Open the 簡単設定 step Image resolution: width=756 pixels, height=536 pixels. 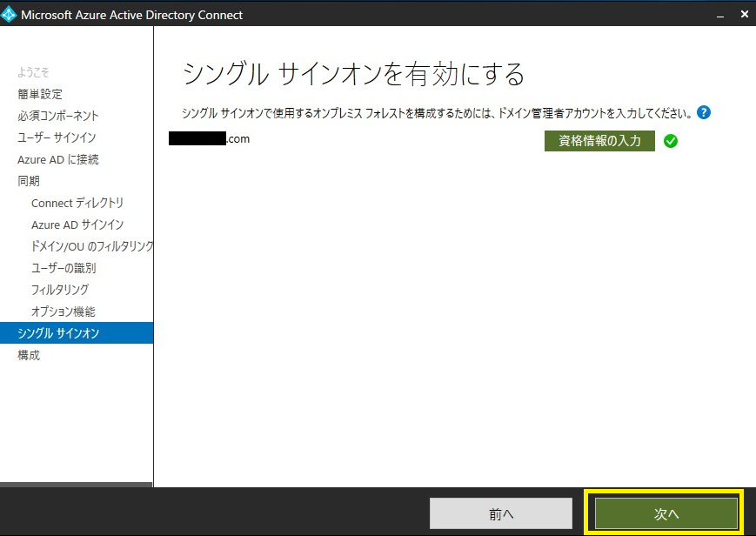tap(40, 94)
